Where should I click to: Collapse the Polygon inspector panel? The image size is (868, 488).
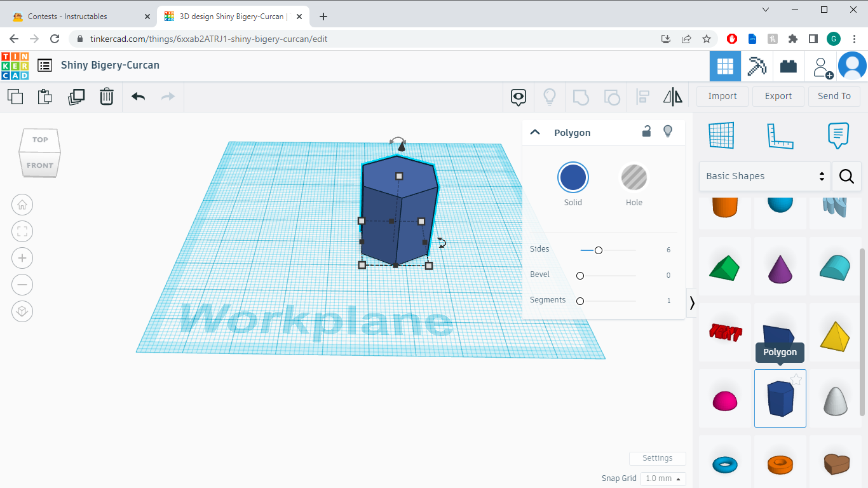pos(535,132)
